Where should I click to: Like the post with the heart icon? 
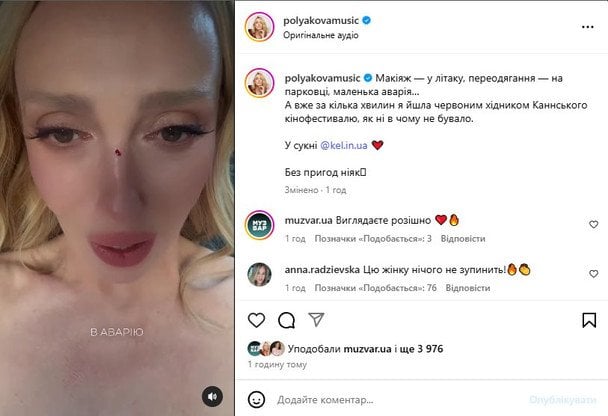coord(256,320)
